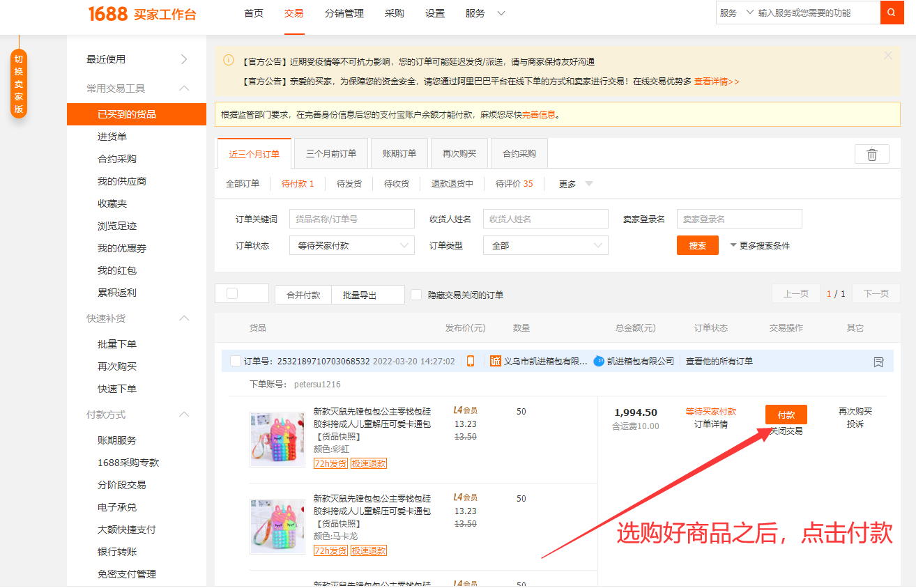Expand 更多搜索条件 options

click(x=760, y=245)
